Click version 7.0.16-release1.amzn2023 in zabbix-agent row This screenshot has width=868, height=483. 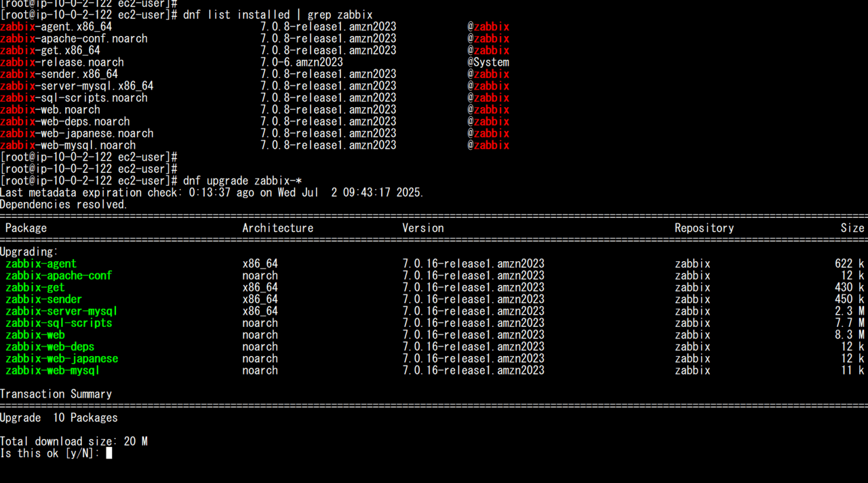[473, 263]
